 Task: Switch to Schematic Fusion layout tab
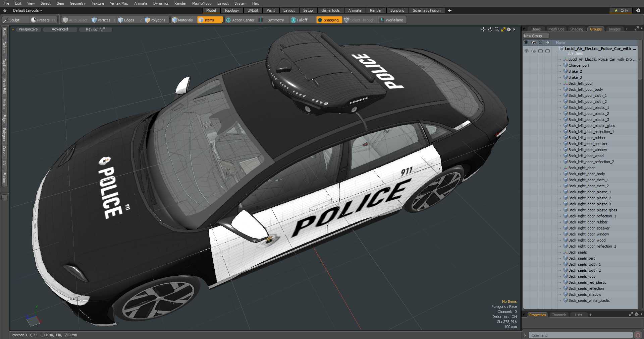427,10
